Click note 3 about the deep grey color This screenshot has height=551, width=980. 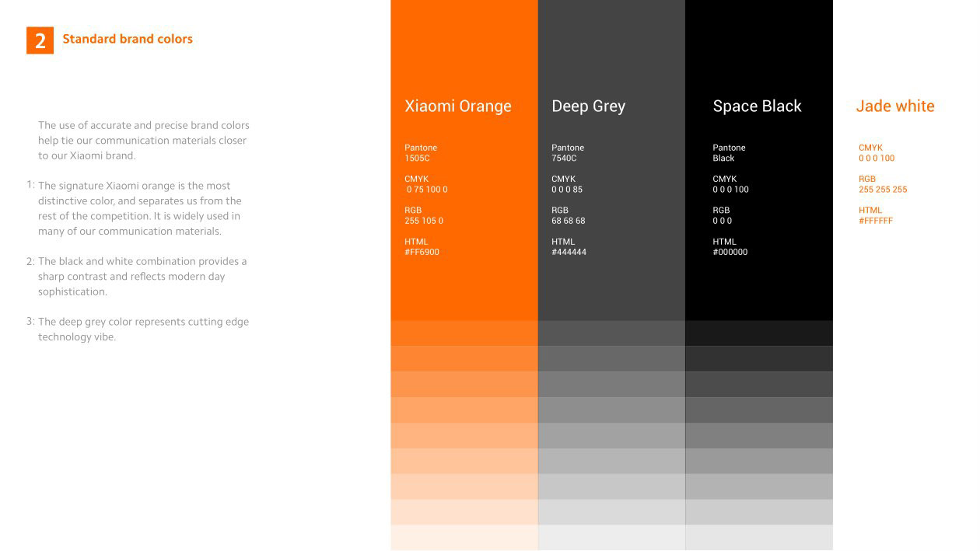click(x=138, y=330)
